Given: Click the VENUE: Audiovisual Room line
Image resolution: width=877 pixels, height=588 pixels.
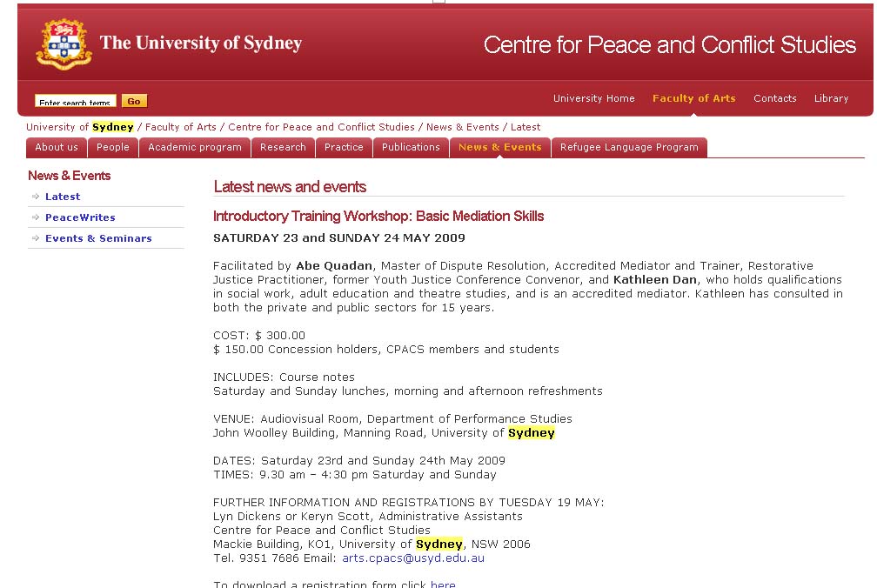Looking at the screenshot, I should point(392,418).
